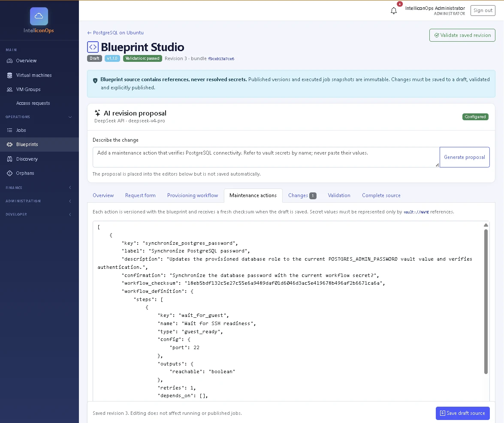Viewport: 504px width, 423px height.
Task: Click the Virtual machines sidebar icon
Action: (x=9, y=75)
